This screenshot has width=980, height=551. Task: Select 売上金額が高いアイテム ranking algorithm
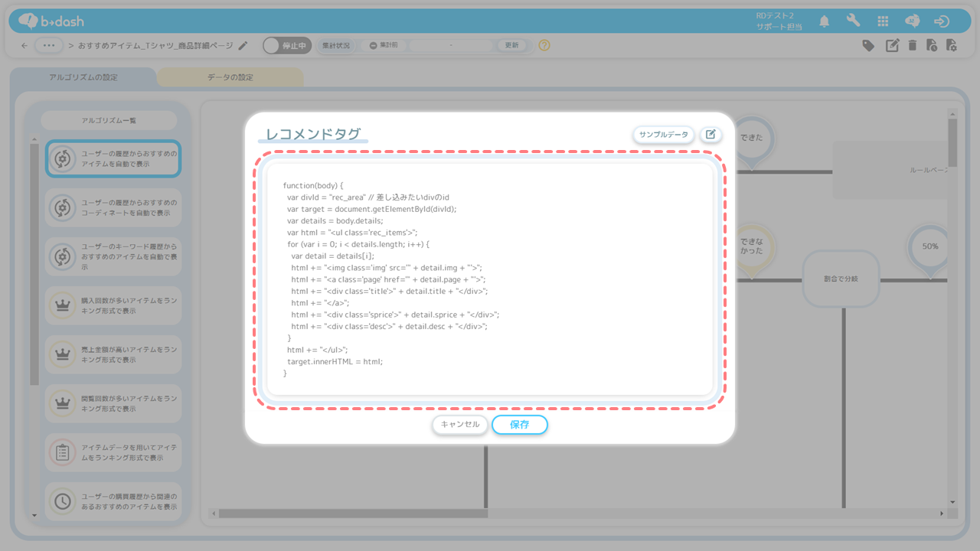point(113,354)
